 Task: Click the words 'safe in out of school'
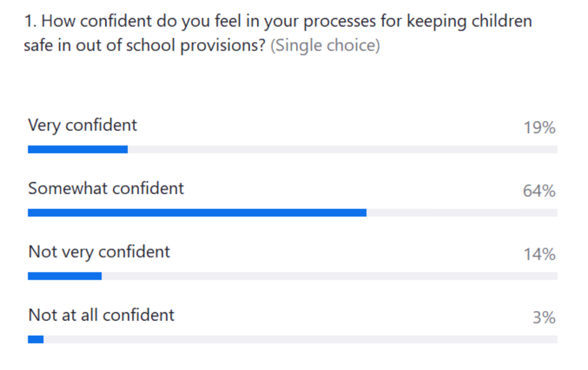[x=93, y=46]
